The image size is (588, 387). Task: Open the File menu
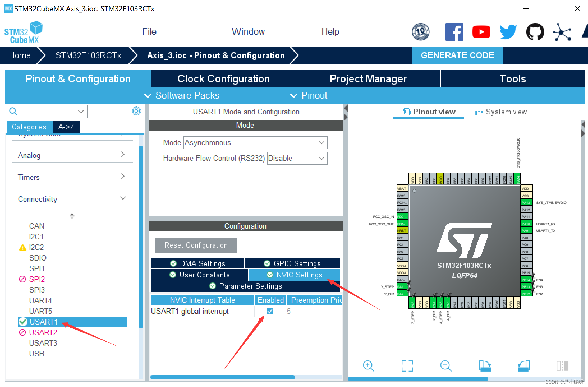(149, 31)
